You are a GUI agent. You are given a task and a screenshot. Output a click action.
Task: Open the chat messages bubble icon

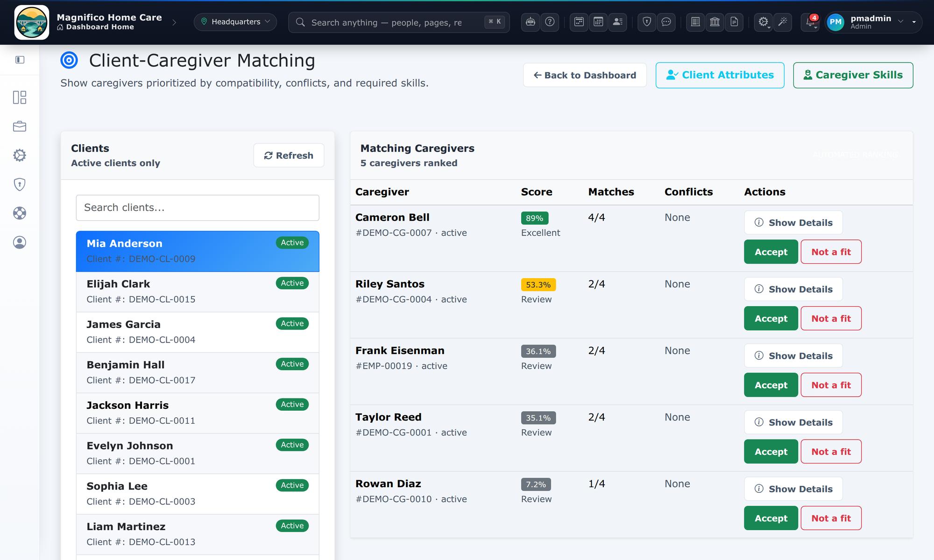click(x=666, y=22)
